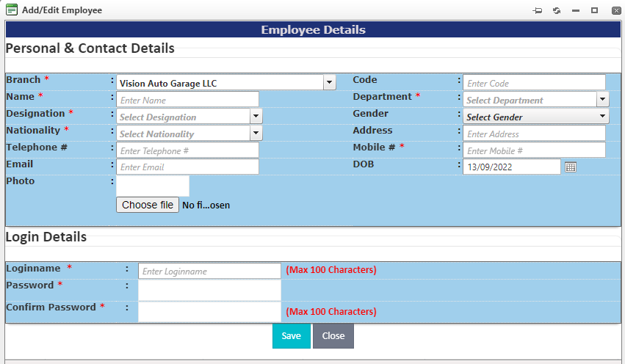Click the Confirm Password field
This screenshot has height=364, width=625.
[209, 311]
